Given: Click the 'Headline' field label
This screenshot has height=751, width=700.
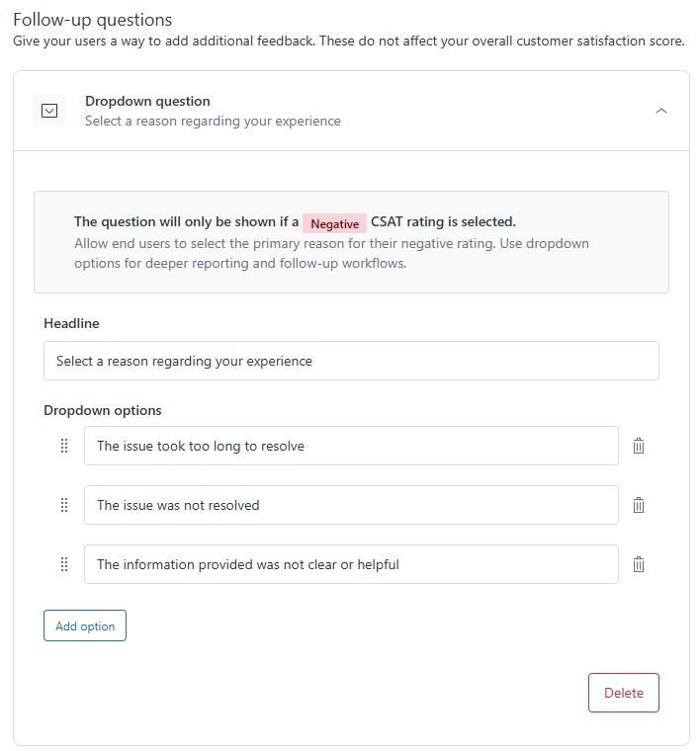Looking at the screenshot, I should (x=71, y=323).
